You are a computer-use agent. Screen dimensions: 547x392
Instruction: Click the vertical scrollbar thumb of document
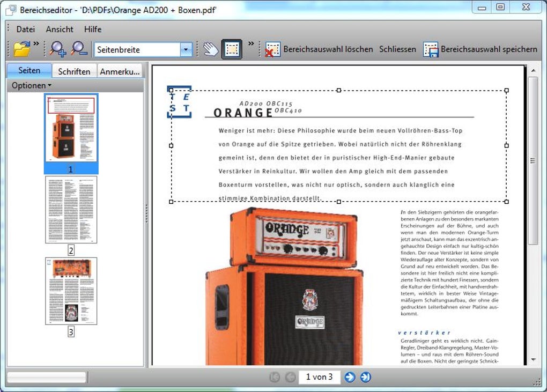(x=533, y=160)
